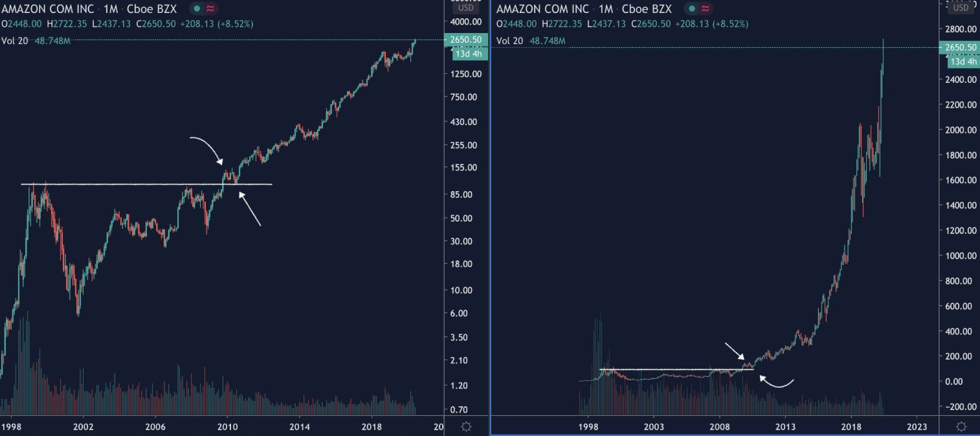Select Vol 20 indicator in left chart
Screen dimensions: 980x436
click(x=14, y=40)
